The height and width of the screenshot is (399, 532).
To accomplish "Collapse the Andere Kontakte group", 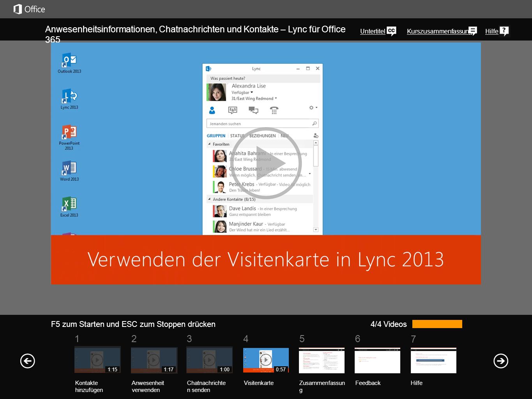I will [209, 199].
